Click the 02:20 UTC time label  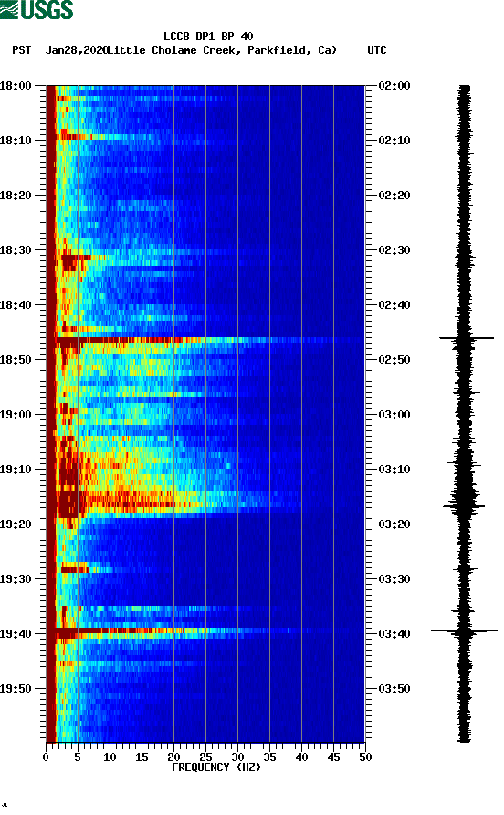(394, 196)
